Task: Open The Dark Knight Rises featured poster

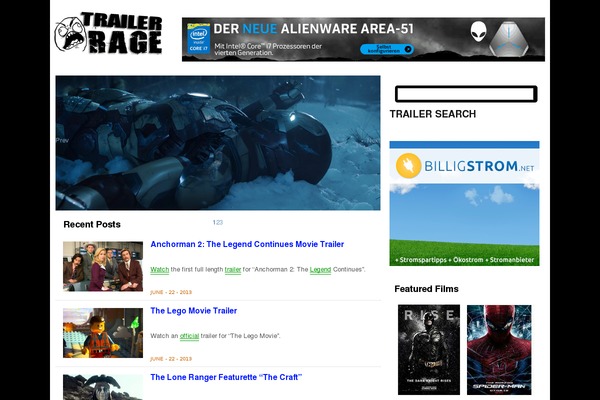Action: click(x=429, y=349)
